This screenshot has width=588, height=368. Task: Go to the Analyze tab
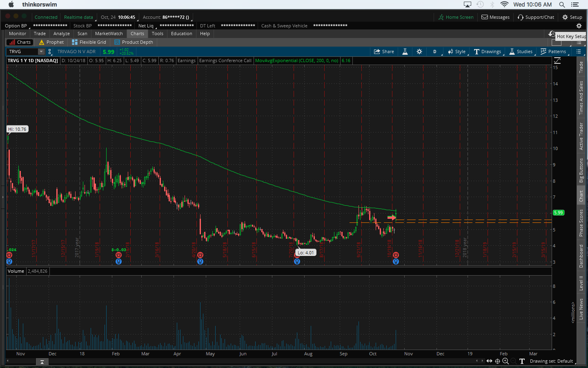pyautogui.click(x=62, y=34)
